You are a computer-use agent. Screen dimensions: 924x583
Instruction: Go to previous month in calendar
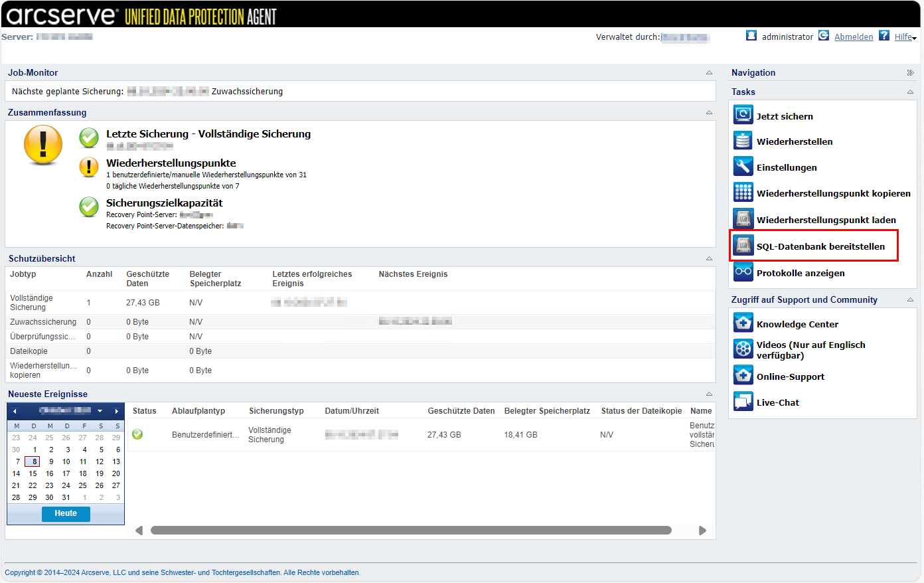[x=15, y=411]
